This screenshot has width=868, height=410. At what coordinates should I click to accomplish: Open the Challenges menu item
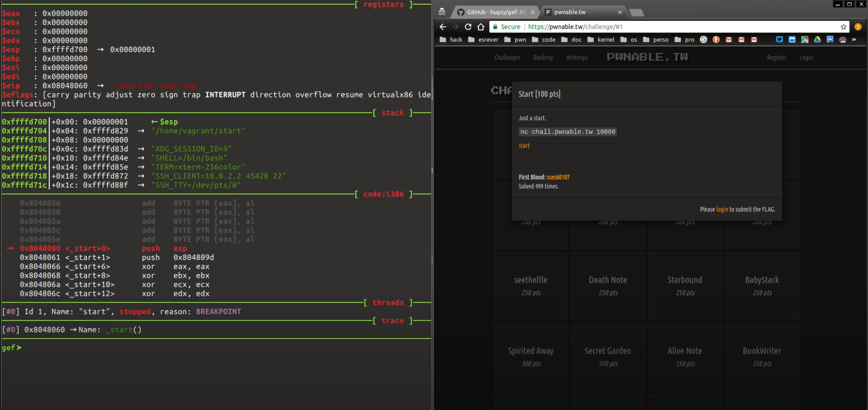(507, 58)
